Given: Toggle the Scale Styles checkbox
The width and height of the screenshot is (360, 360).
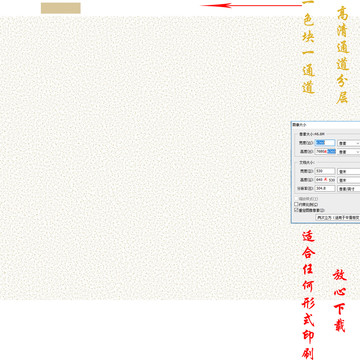Looking at the screenshot, I should [x=296, y=199].
